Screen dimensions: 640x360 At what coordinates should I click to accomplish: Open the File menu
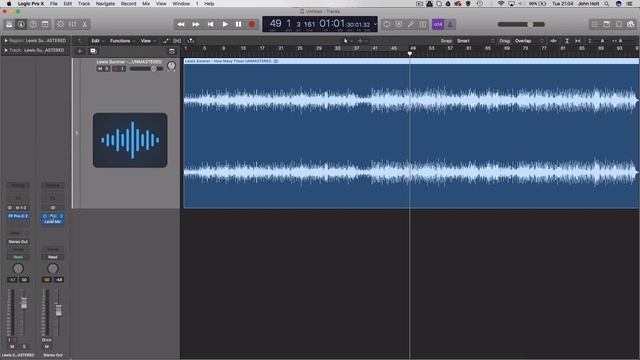pos(53,4)
